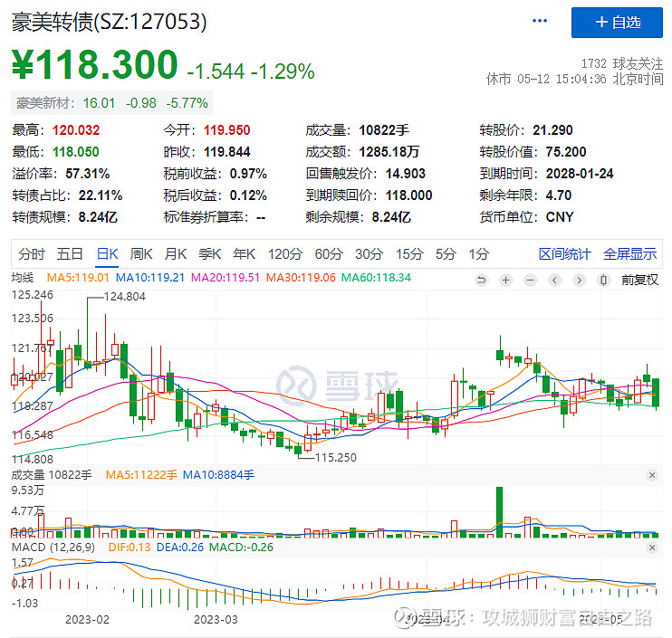672x638 pixels.
Task: Click the tallest green volume bar
Action: (499, 512)
